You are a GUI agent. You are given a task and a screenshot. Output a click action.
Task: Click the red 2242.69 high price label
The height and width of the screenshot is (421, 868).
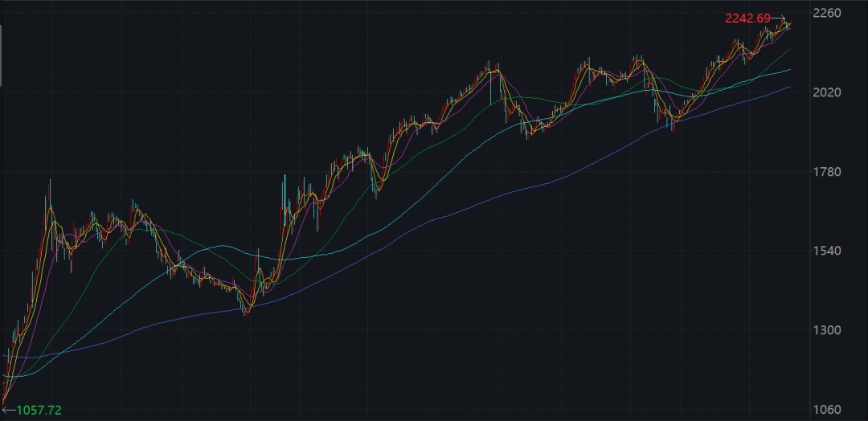click(748, 18)
